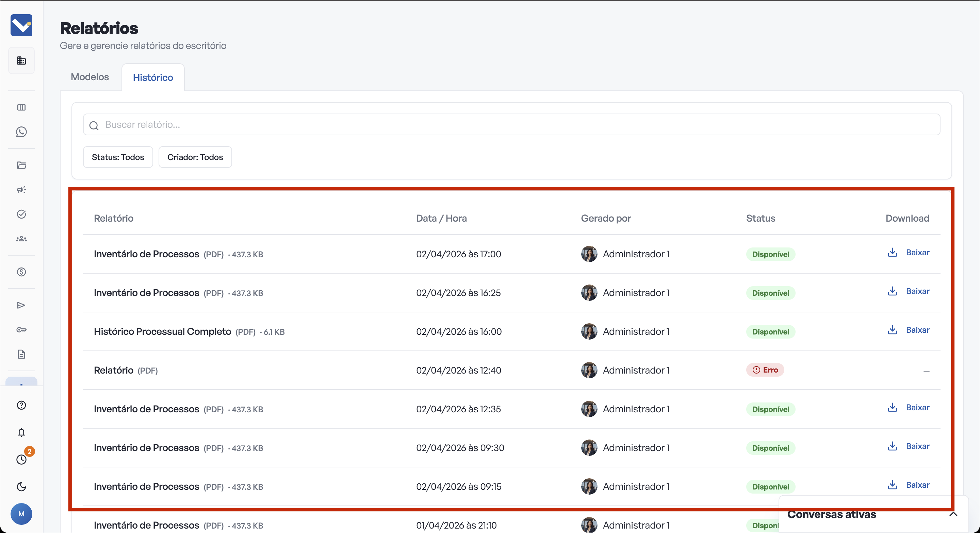
Task: Switch to the Modelos tab
Action: click(90, 77)
